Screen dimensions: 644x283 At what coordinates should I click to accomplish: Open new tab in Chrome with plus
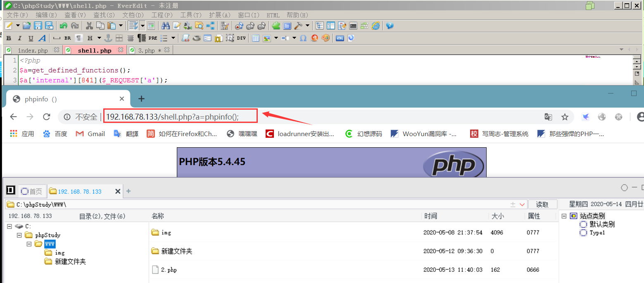point(141,98)
